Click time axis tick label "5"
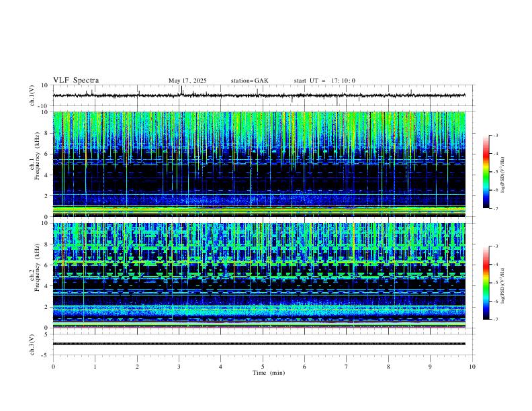Image resolution: width=532 pixels, height=411 pixels. [263, 367]
